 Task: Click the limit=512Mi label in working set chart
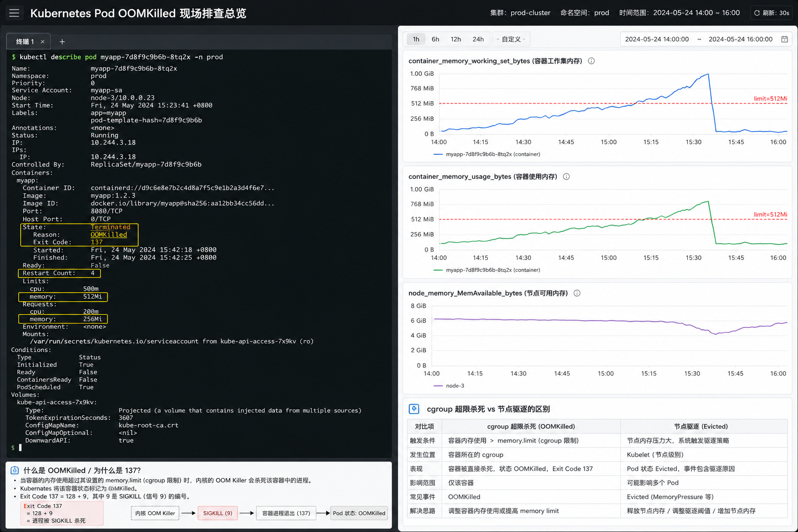click(x=770, y=99)
